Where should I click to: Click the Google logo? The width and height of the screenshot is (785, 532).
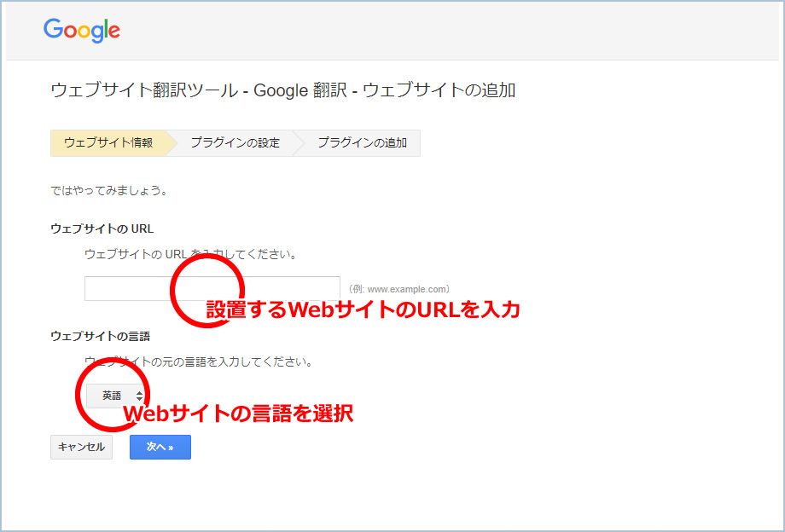(82, 31)
